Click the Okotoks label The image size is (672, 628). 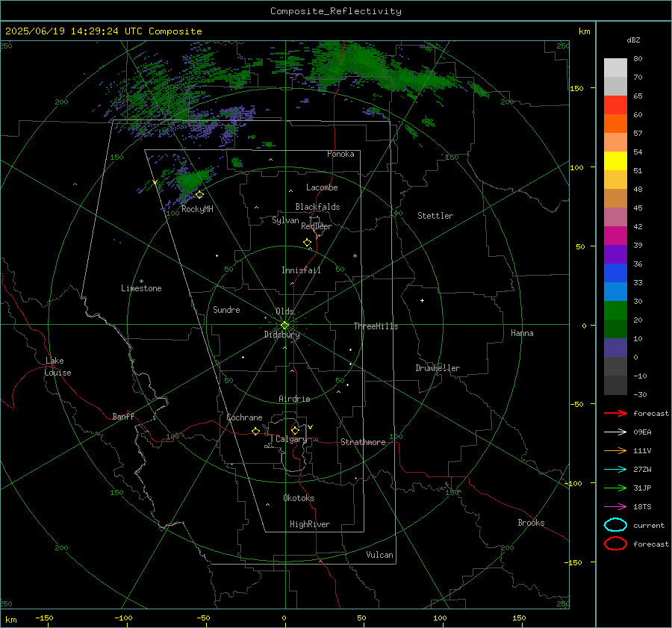(x=299, y=498)
